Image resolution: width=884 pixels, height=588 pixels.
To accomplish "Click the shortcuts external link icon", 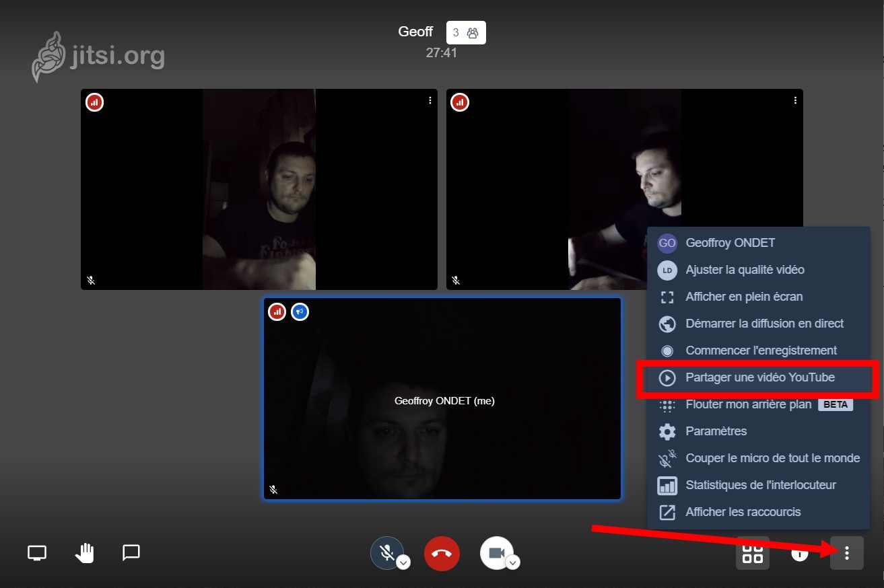I will pos(667,512).
